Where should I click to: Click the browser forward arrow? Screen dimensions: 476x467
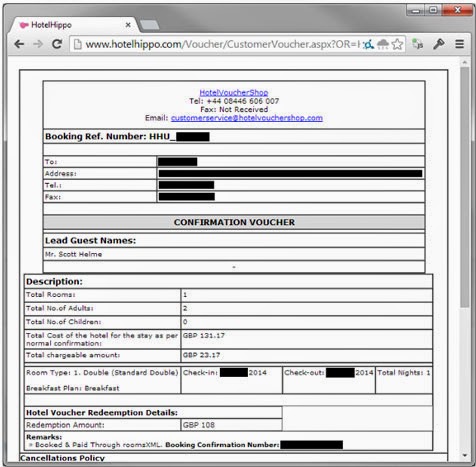38,44
